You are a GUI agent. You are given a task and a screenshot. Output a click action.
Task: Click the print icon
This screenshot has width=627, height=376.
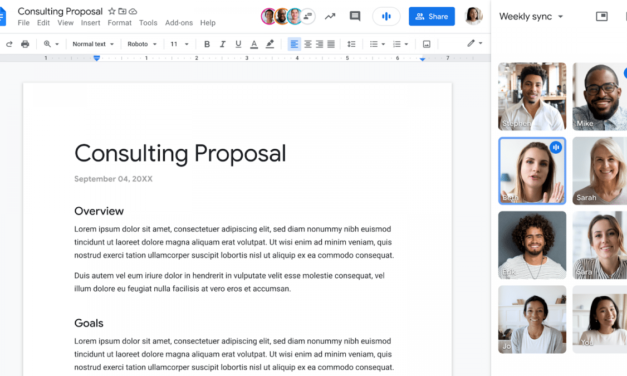[25, 44]
